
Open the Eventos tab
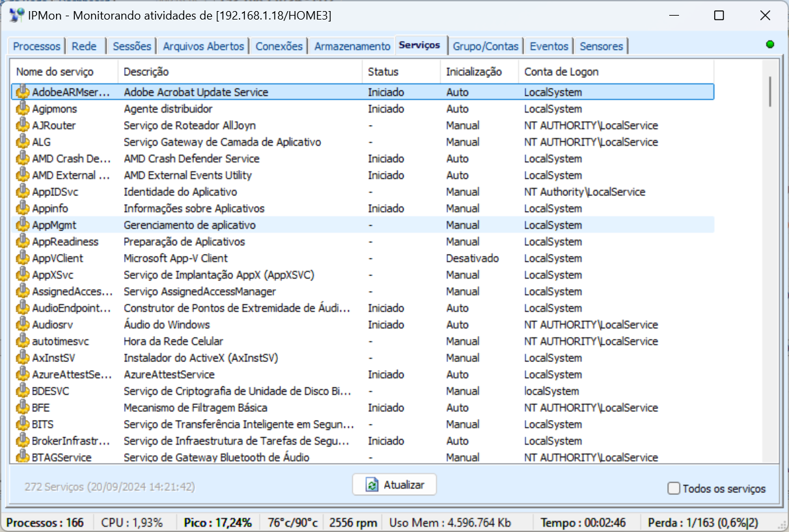(549, 46)
